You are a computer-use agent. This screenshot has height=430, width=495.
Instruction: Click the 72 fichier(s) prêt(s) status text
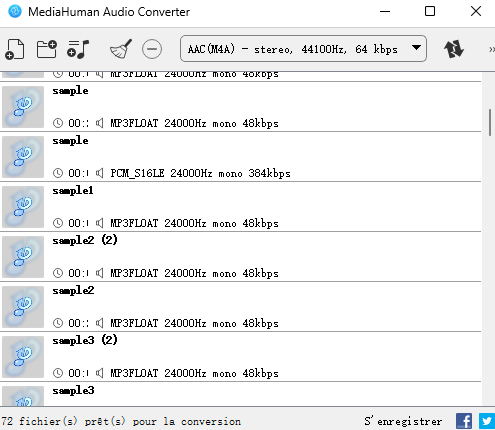[x=121, y=421]
